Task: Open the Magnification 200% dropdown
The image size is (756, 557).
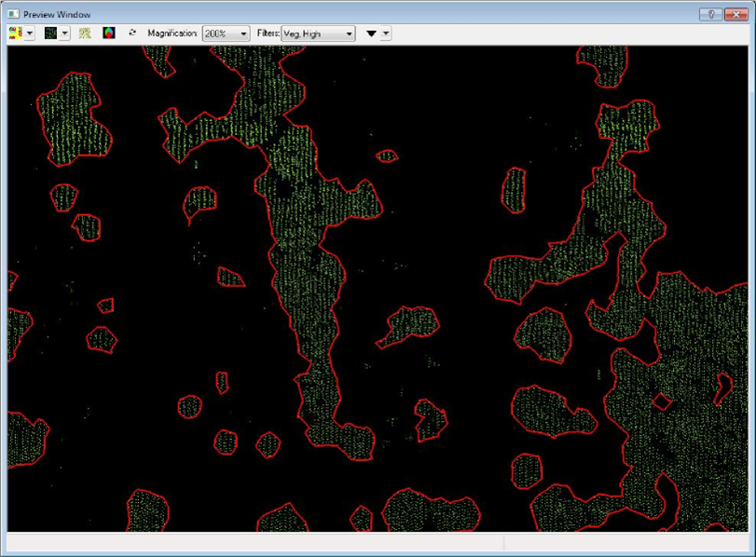Action: pyautogui.click(x=226, y=34)
